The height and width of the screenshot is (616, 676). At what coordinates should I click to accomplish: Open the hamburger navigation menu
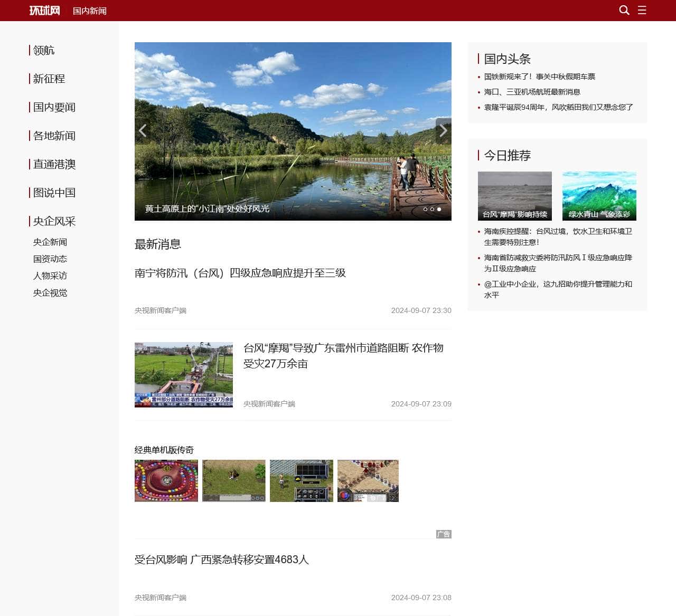[x=642, y=11]
